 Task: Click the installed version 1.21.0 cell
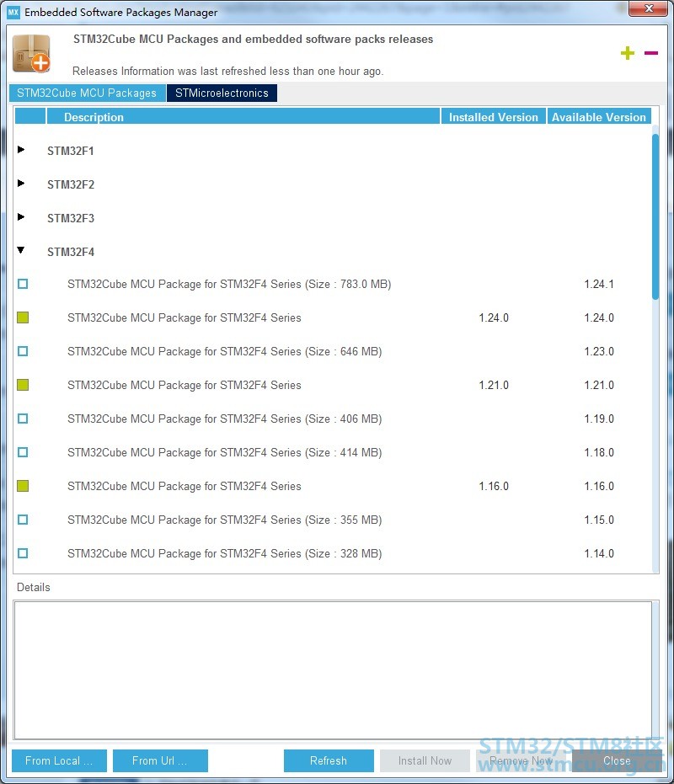(494, 385)
